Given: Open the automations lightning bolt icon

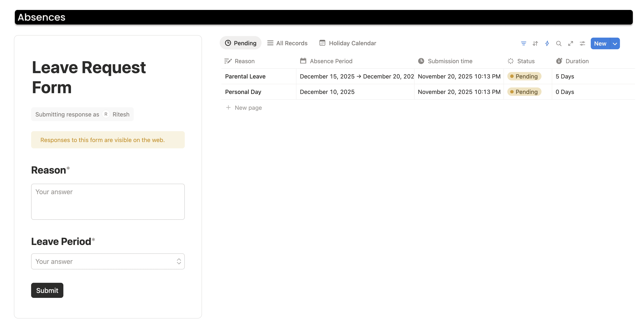Looking at the screenshot, I should click(547, 44).
